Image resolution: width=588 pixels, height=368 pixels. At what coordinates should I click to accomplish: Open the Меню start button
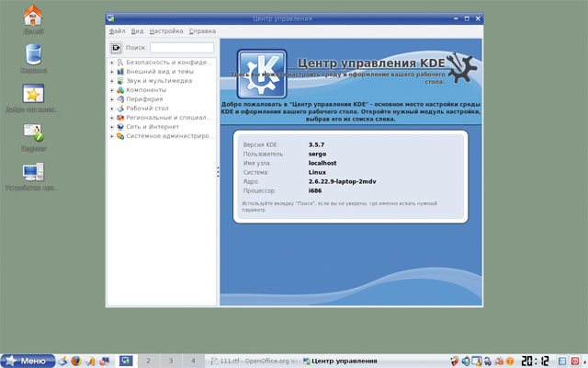tap(28, 361)
